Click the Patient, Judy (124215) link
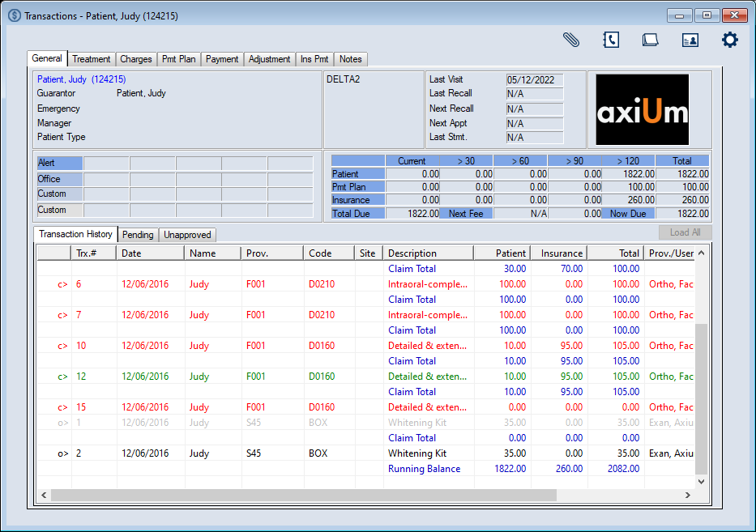Image resolution: width=756 pixels, height=532 pixels. tap(81, 79)
